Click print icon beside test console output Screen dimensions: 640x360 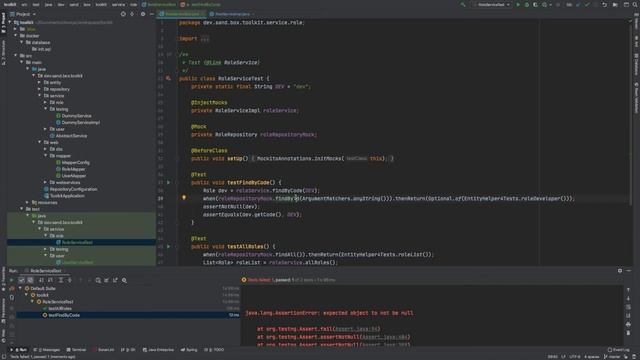tap(628, 324)
